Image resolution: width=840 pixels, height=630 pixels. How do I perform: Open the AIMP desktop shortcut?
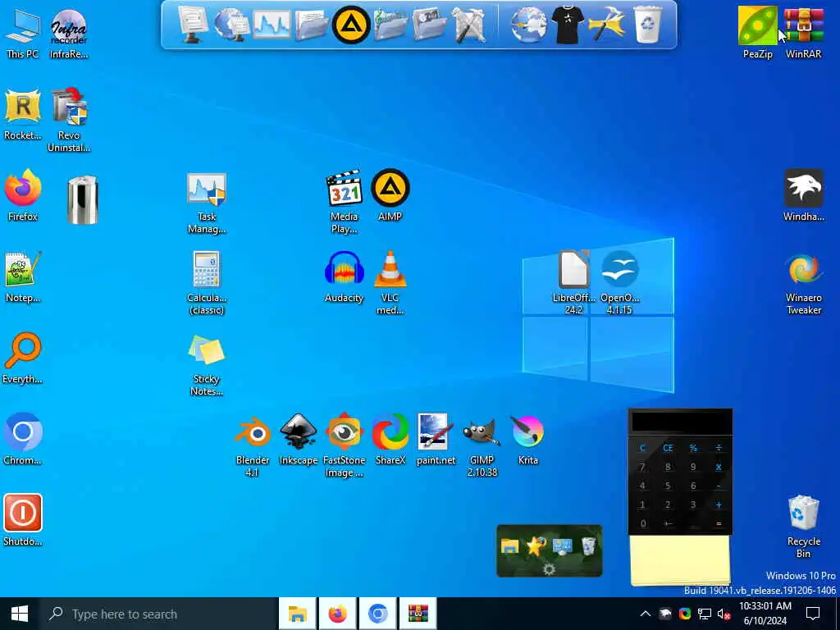(390, 195)
